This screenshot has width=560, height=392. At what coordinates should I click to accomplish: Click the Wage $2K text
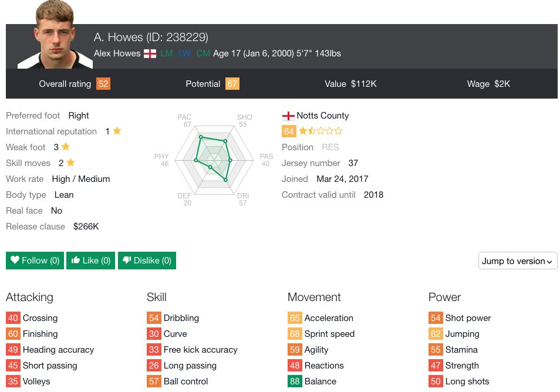[x=488, y=84]
